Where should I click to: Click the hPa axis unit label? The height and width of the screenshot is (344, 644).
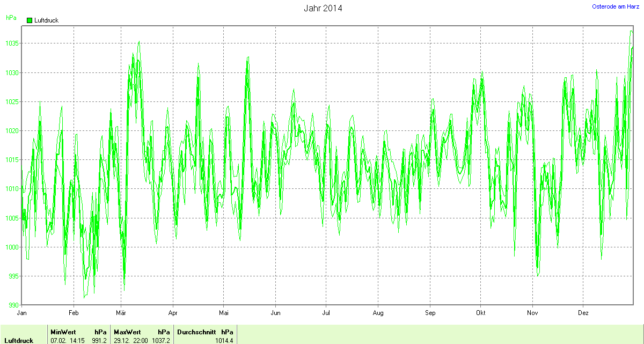point(11,18)
